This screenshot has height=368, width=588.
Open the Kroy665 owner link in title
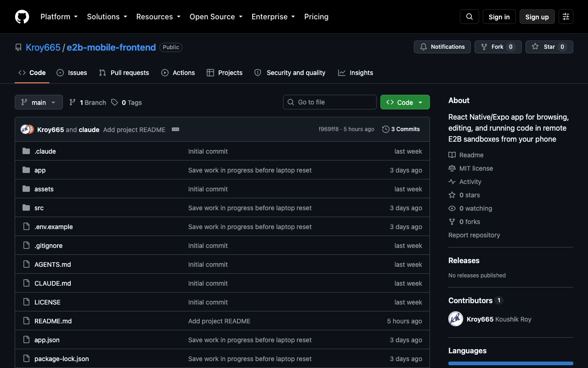(x=43, y=47)
